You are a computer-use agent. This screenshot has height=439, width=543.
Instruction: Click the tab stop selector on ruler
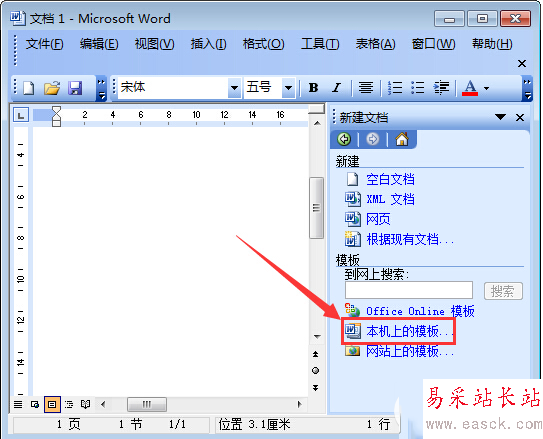pos(21,115)
